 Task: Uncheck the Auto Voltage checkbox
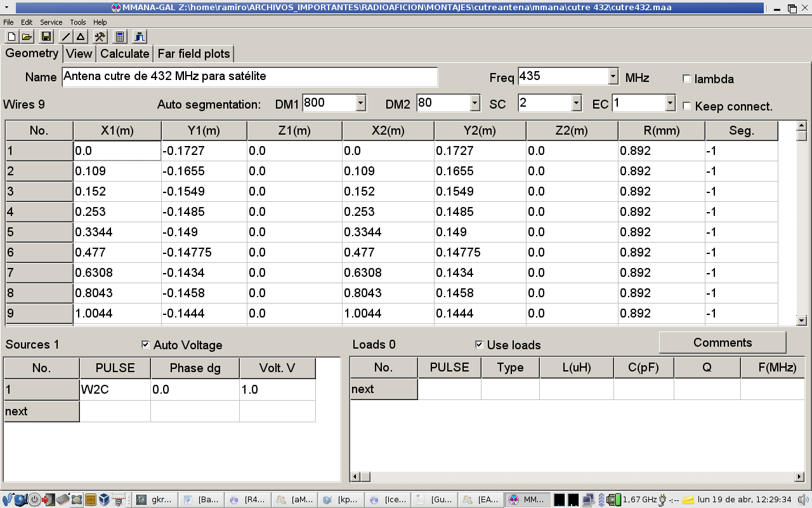(x=146, y=345)
